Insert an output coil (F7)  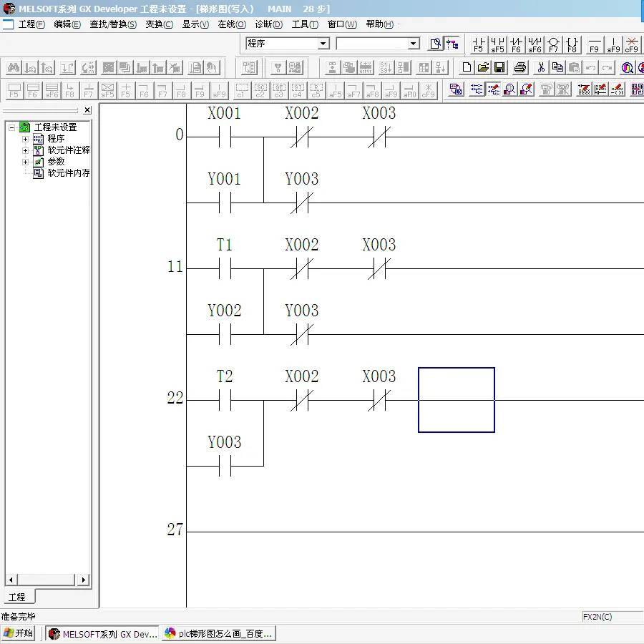coord(553,44)
